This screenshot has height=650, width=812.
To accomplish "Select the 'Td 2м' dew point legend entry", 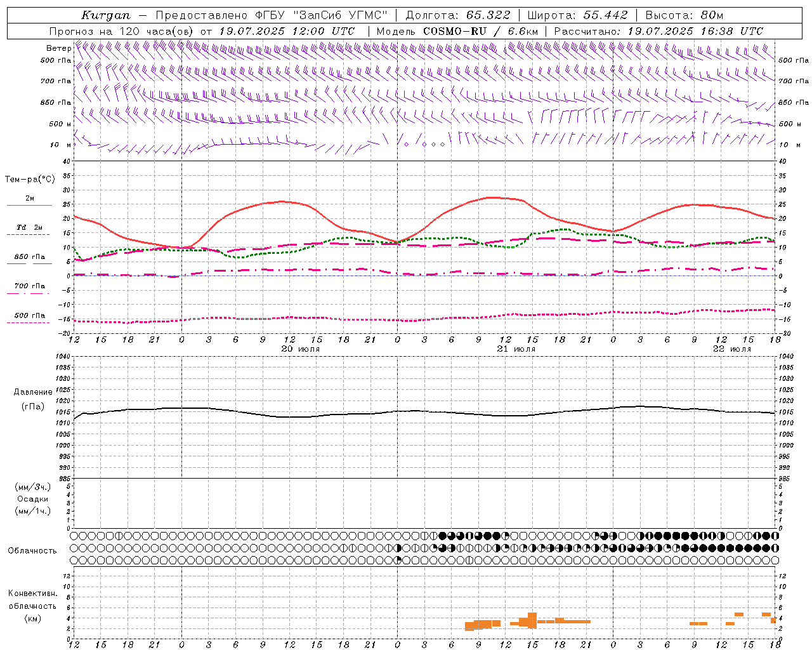I will 30,227.
